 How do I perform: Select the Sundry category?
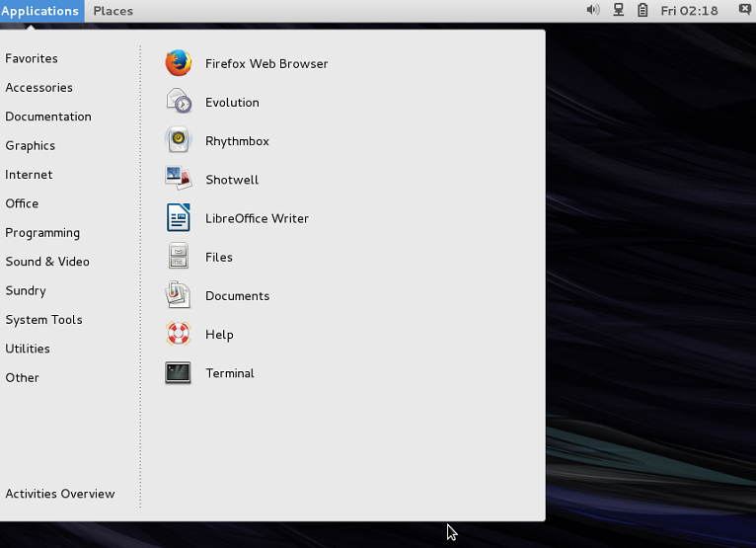tap(26, 290)
